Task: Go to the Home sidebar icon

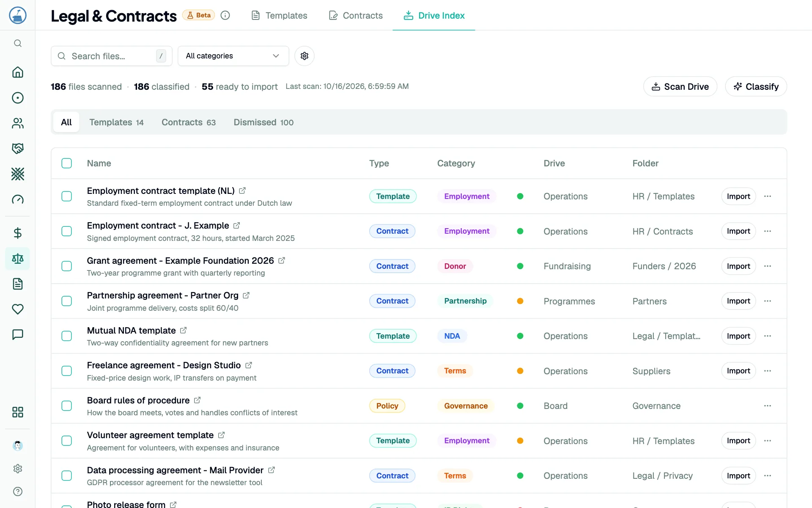Action: tap(18, 72)
